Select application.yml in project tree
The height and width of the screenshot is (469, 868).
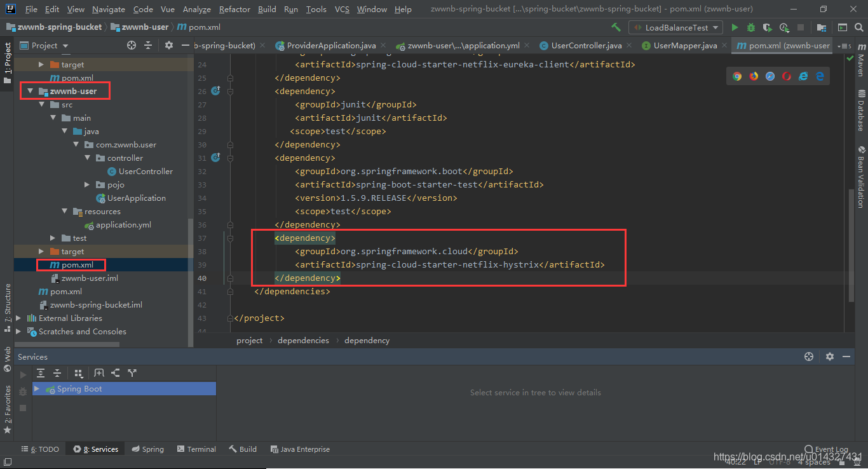tap(118, 224)
